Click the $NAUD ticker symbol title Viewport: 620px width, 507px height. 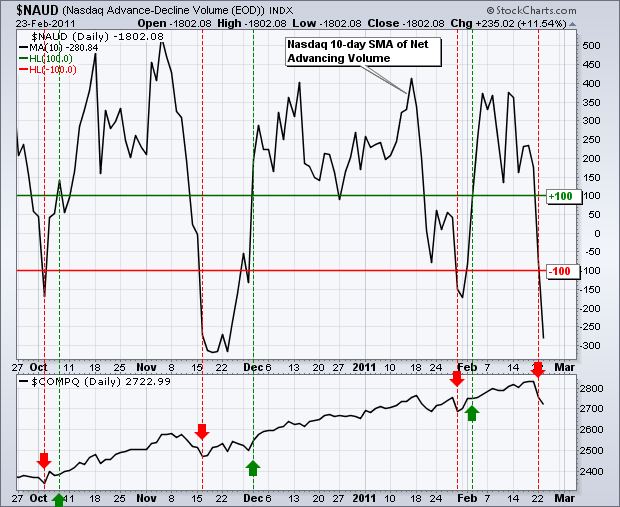pyautogui.click(x=37, y=10)
